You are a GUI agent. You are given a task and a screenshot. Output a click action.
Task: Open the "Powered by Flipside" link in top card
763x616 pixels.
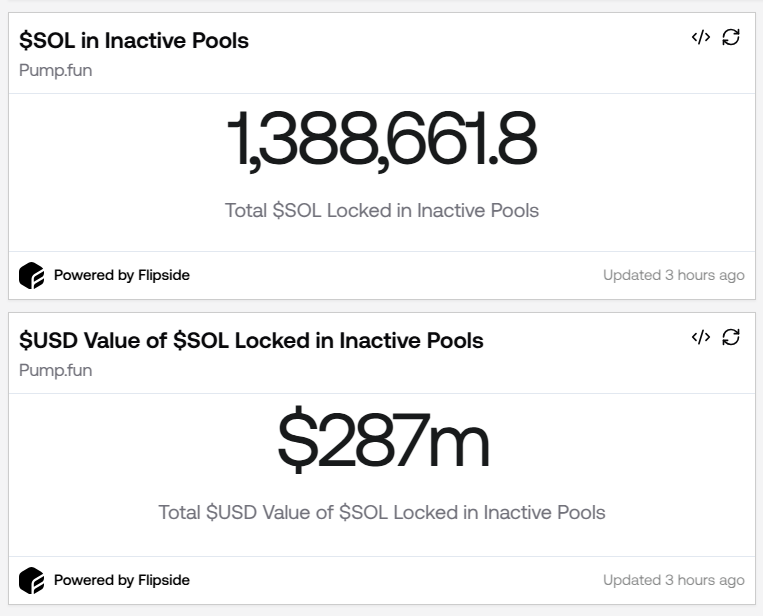click(121, 275)
